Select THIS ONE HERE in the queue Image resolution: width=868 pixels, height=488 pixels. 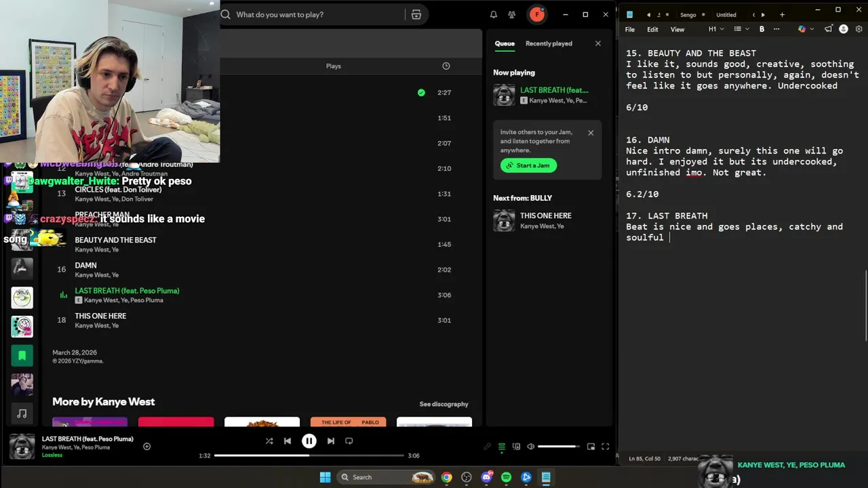pos(548,220)
